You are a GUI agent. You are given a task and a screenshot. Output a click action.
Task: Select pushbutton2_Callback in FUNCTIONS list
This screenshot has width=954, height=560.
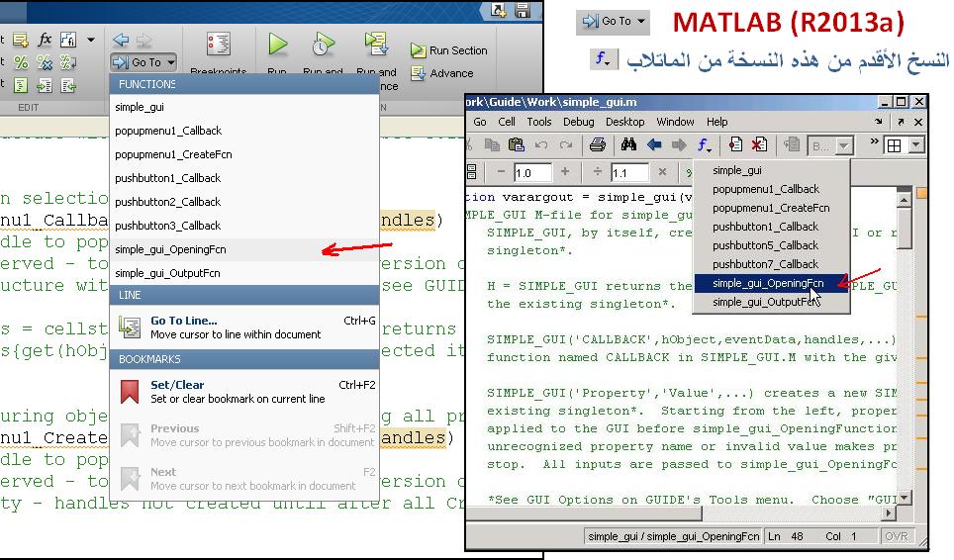pos(244,202)
